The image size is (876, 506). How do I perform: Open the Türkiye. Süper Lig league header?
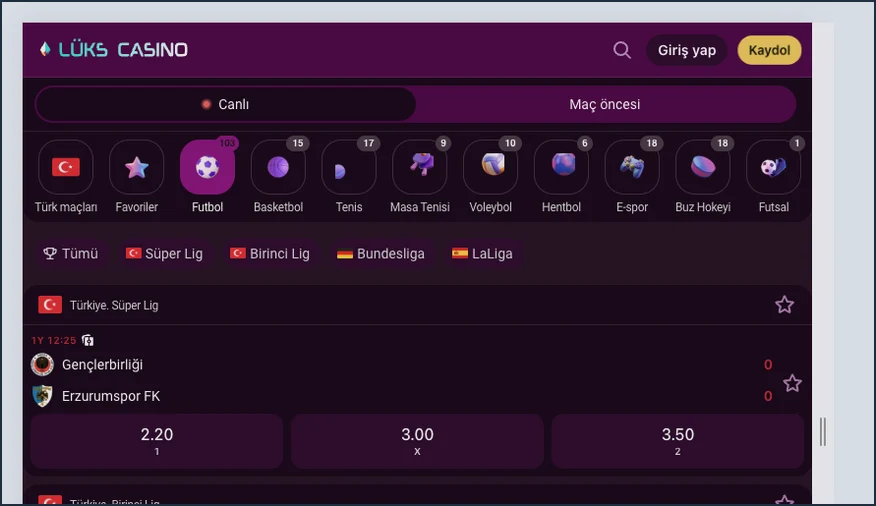click(x=417, y=305)
